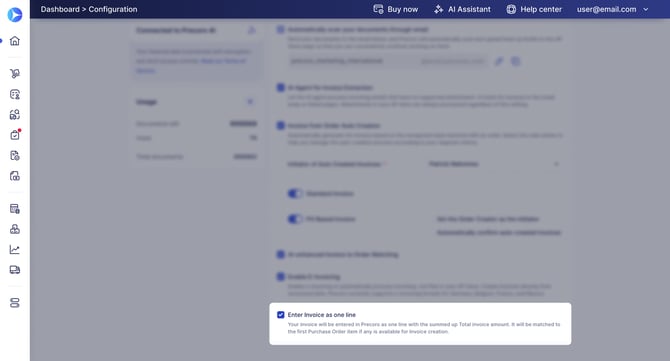Open the line chart reports sidebar icon
The image size is (670, 361).
[15, 249]
